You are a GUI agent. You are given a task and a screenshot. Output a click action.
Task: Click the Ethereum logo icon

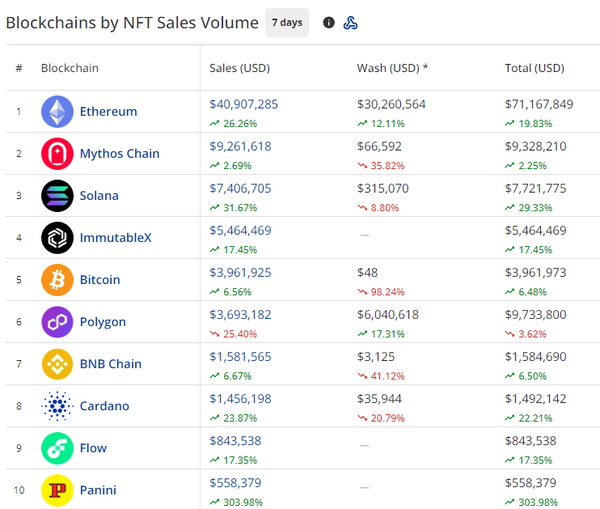(x=57, y=111)
